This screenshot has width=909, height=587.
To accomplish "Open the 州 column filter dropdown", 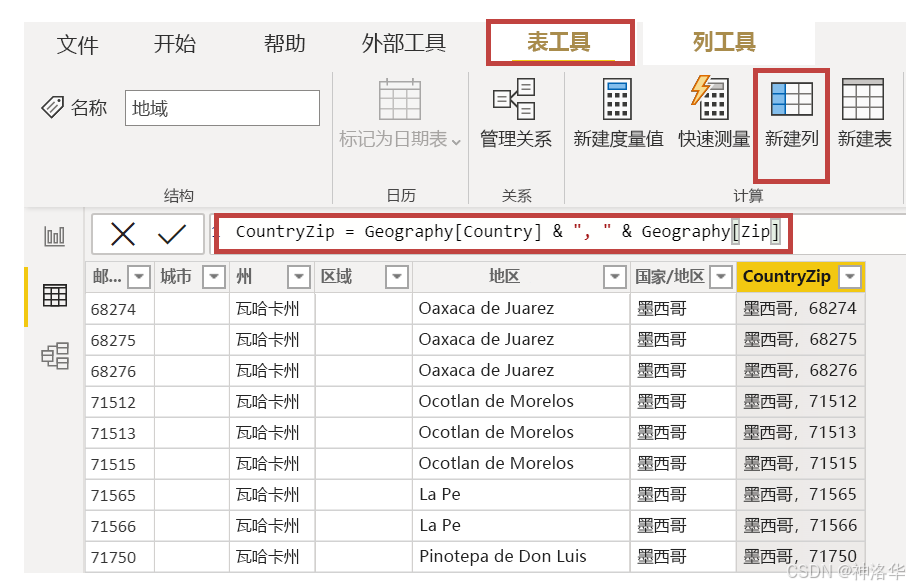I will click(299, 277).
